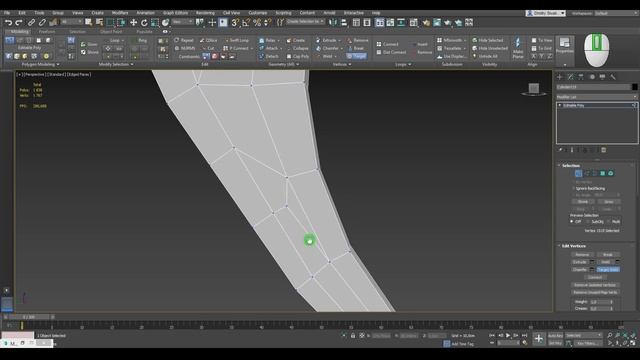Open the Rendering menu
The image size is (640, 360).
point(205,13)
